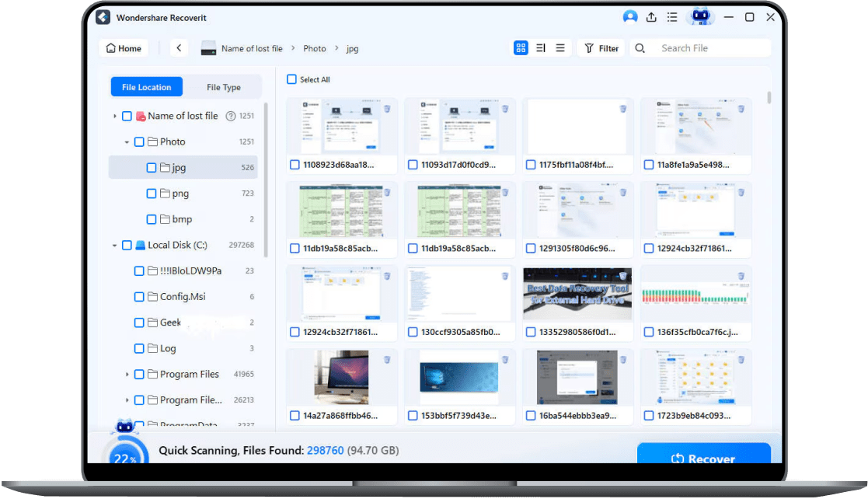Click trash icon on 1291305f80d6c96 thumbnail
The height and width of the screenshot is (499, 868).
(x=622, y=192)
